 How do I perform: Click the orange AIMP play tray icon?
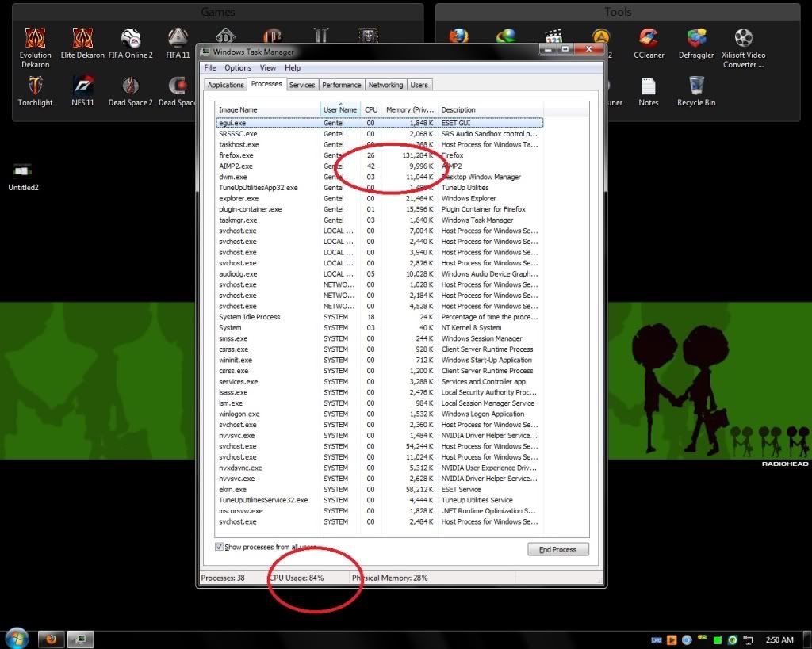672,640
